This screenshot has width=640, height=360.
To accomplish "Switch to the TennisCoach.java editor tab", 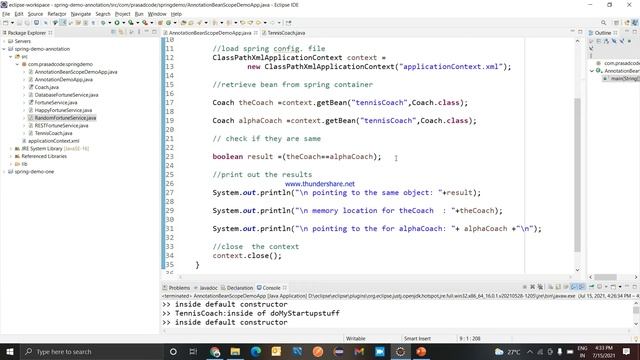I will pos(286,33).
